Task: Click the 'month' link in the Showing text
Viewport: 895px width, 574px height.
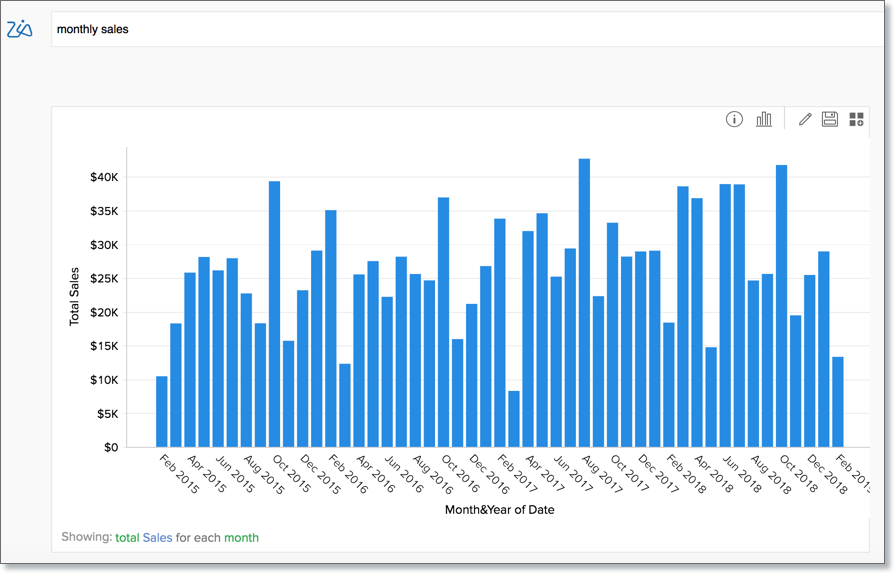Action: point(241,538)
